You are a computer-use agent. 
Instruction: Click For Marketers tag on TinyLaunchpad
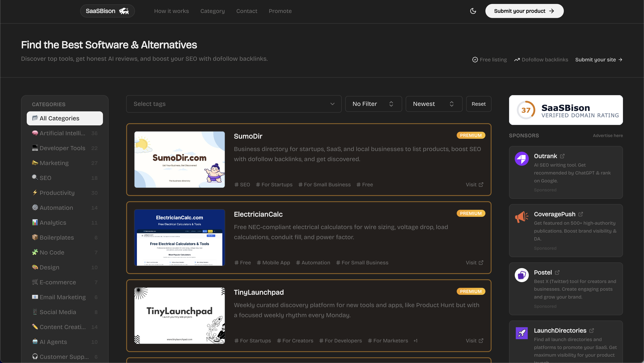(x=388, y=341)
